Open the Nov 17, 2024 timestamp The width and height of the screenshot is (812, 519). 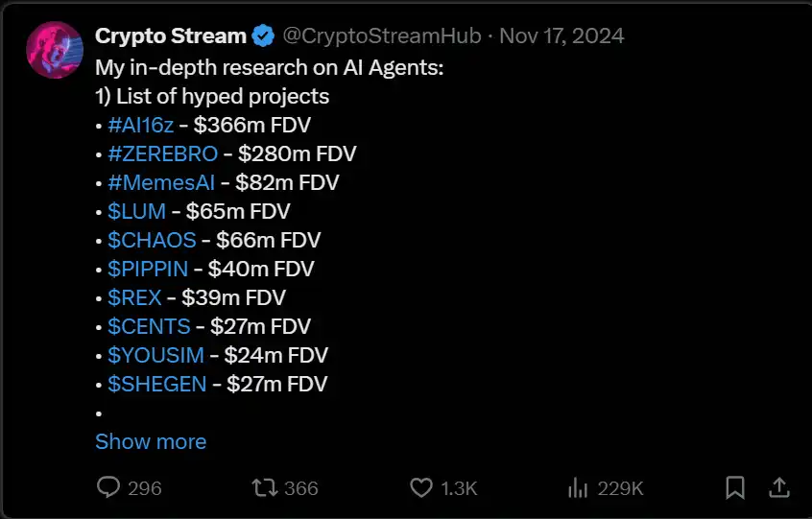pyautogui.click(x=562, y=36)
